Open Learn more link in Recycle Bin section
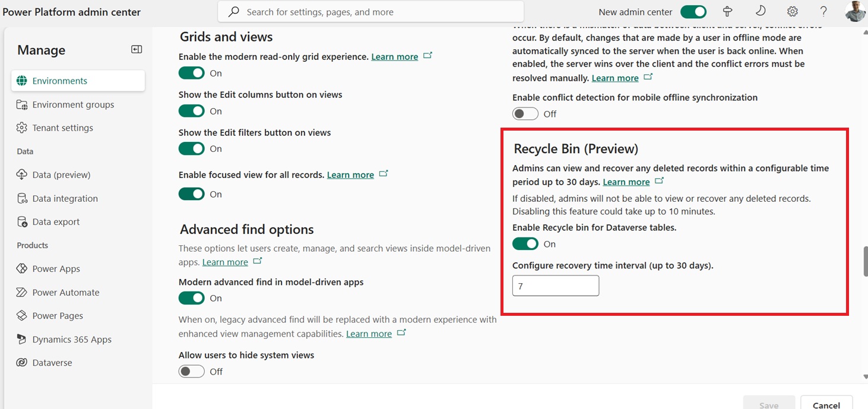Image resolution: width=868 pixels, height=409 pixels. pyautogui.click(x=626, y=182)
